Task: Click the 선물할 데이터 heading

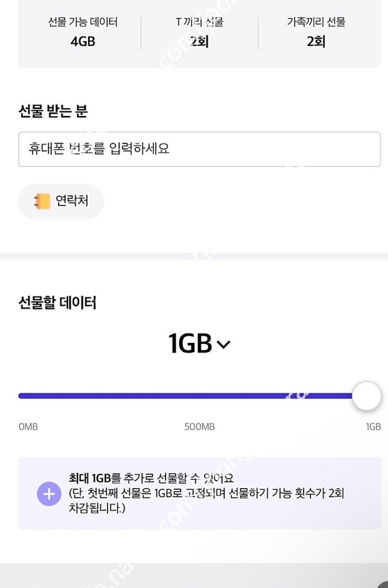Action: click(x=57, y=302)
